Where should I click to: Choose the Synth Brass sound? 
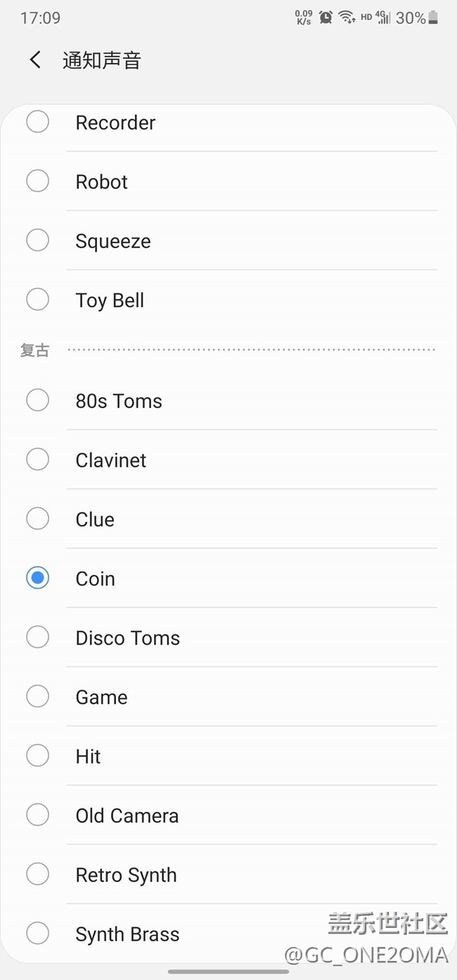point(37,934)
